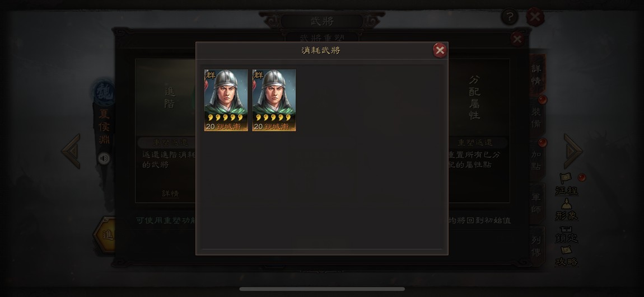Close the 消耗武將 dialog
The height and width of the screenshot is (297, 644).
coord(440,50)
